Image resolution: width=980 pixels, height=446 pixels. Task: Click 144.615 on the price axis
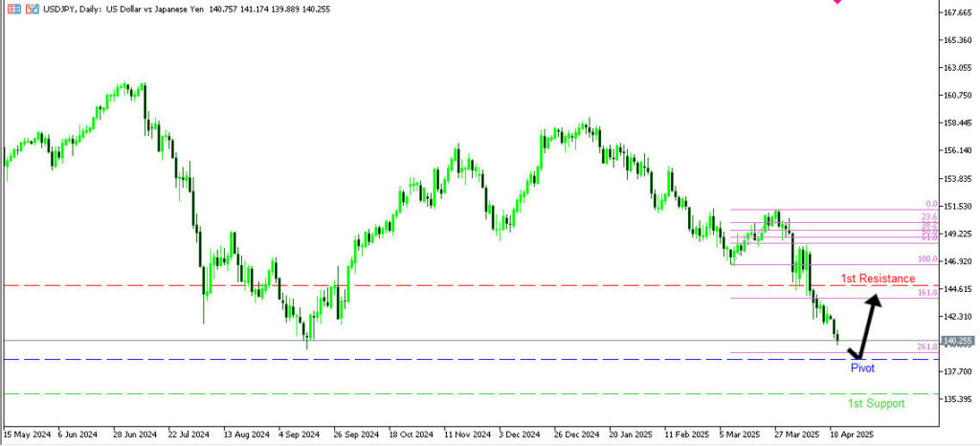[x=957, y=289]
